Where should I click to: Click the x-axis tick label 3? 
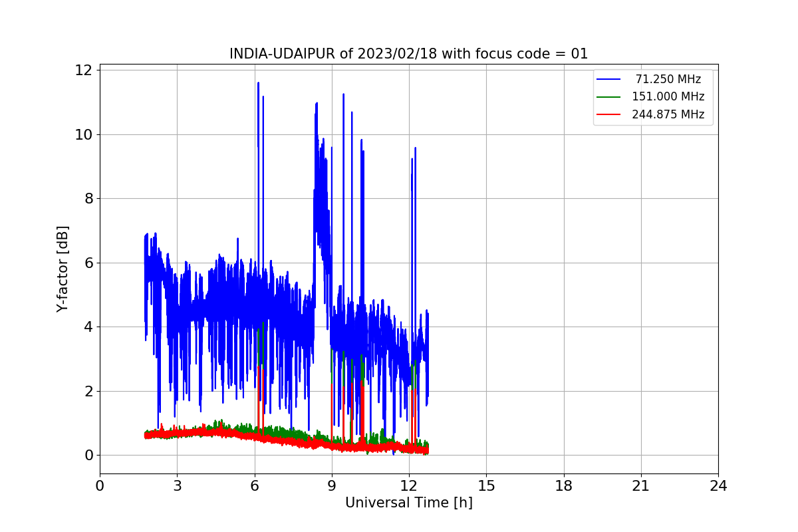tap(177, 486)
